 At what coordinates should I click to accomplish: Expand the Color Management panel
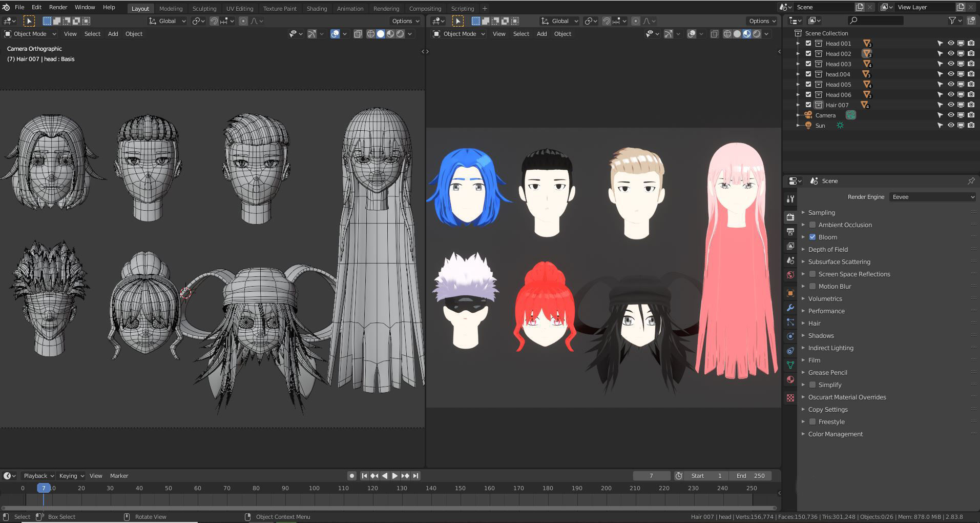[x=835, y=434]
